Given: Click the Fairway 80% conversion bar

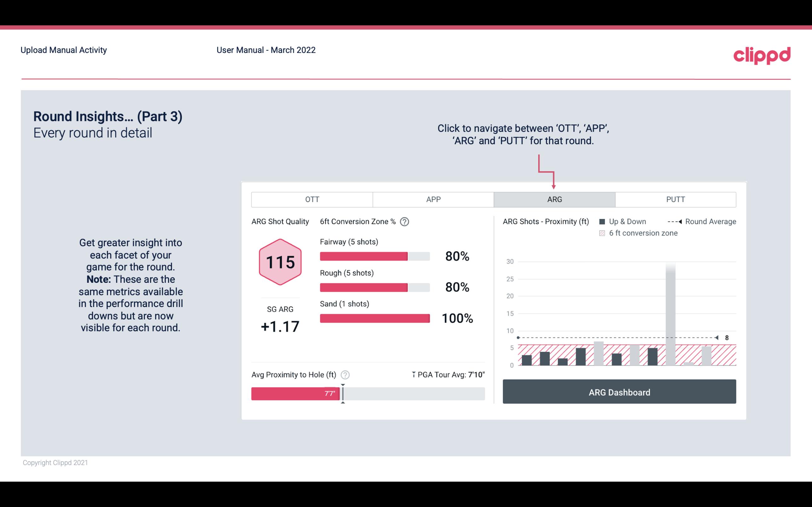Looking at the screenshot, I should pyautogui.click(x=374, y=256).
